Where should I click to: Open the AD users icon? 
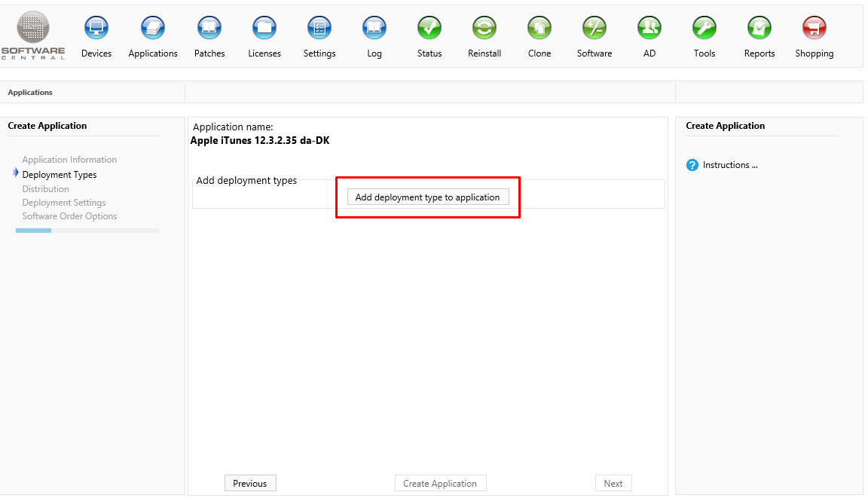pos(649,29)
